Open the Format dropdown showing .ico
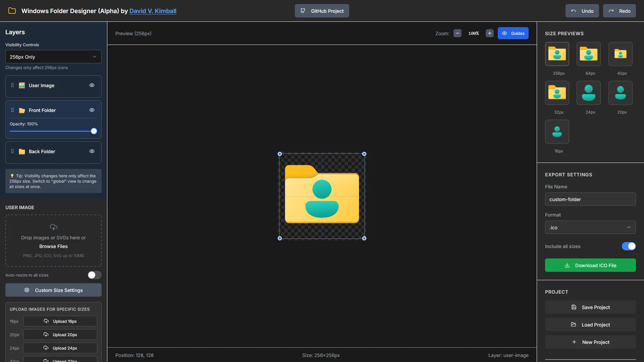Screen dimensions: 644x362 pyautogui.click(x=590, y=227)
